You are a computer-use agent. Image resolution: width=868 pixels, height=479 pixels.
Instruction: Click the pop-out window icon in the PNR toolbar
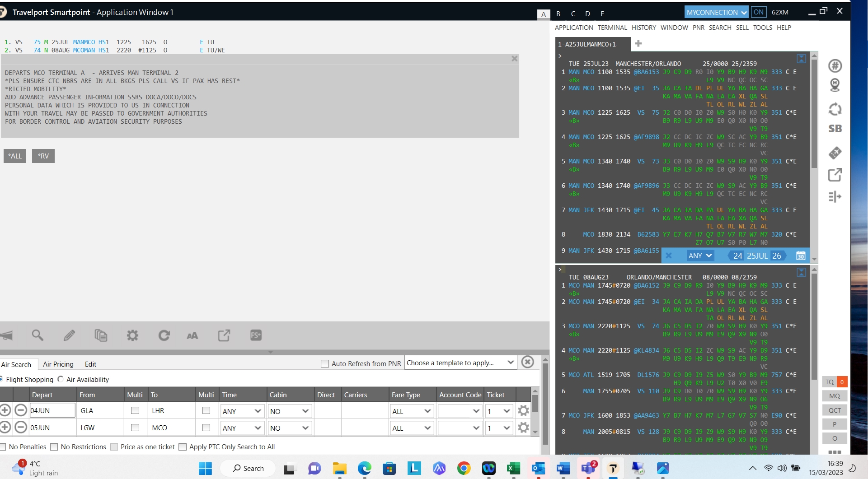tap(224, 335)
